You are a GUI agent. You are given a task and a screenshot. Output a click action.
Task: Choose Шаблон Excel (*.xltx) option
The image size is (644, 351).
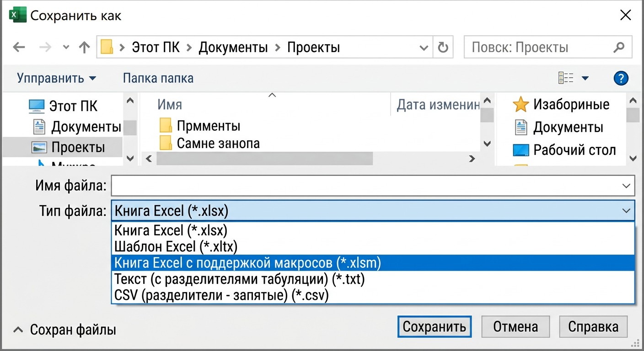(373, 246)
